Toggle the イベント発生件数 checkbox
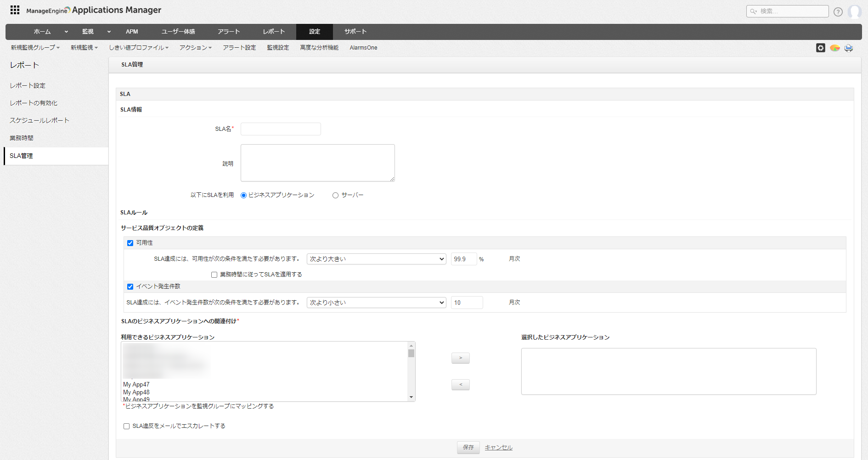The width and height of the screenshot is (868, 460). (x=130, y=286)
